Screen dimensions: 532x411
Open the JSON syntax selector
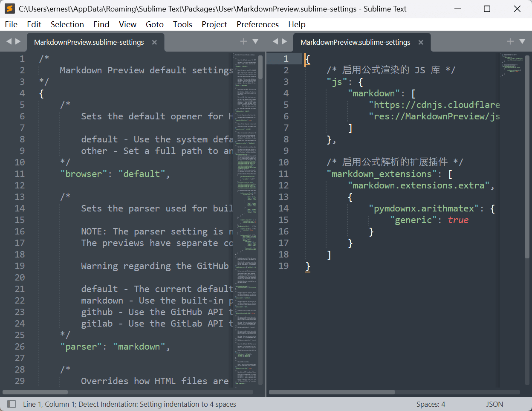(x=494, y=404)
